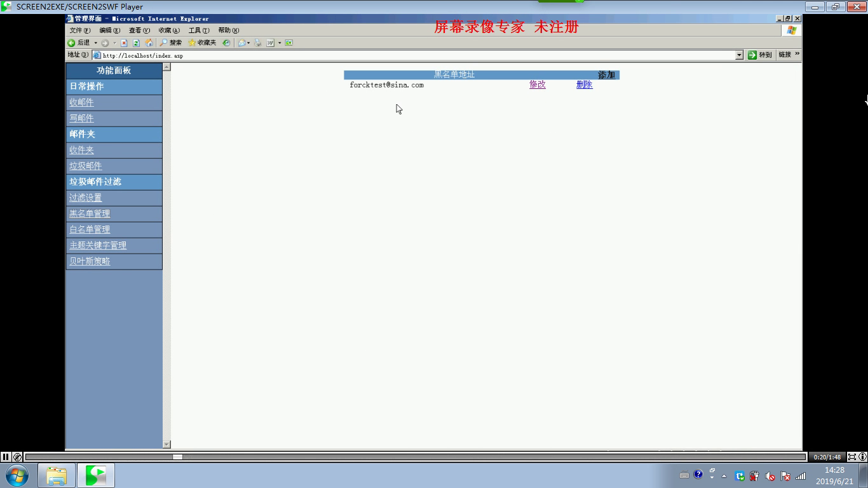868x488 pixels.
Task: Click 删除 for forcktest@sina.com
Action: (x=585, y=85)
